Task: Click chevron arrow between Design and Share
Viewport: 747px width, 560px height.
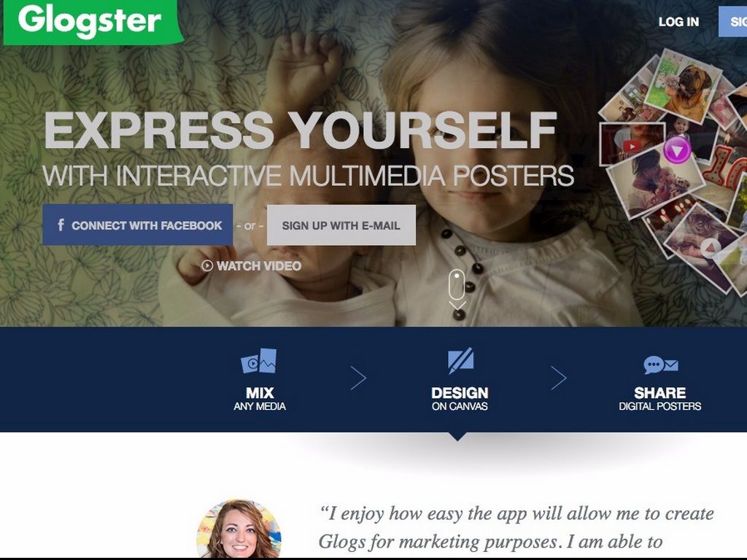Action: coord(559,378)
